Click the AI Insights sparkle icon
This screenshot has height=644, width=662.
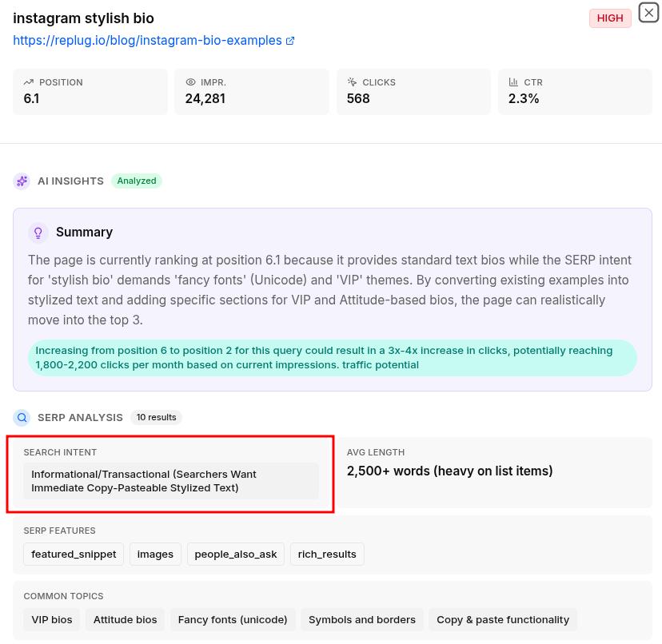point(22,181)
